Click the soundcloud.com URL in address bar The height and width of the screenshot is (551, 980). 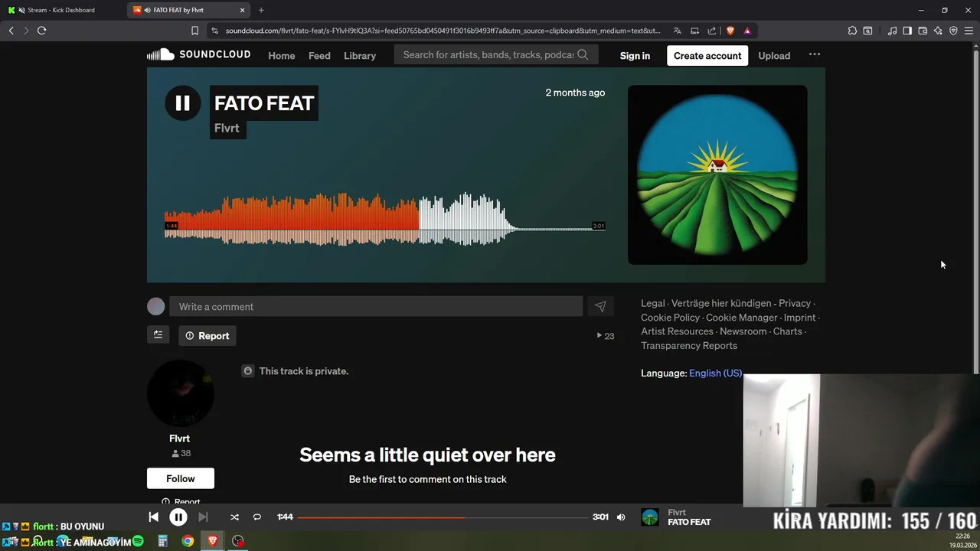click(x=443, y=31)
